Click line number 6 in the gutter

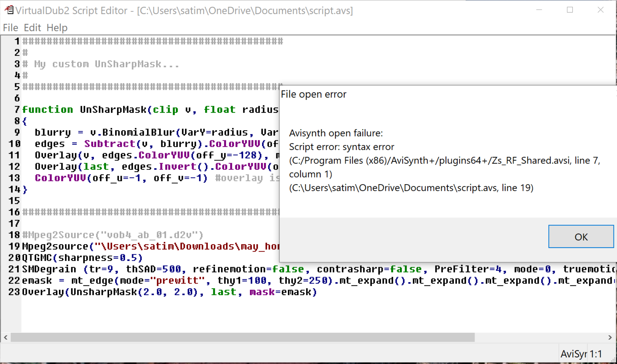[x=17, y=98]
